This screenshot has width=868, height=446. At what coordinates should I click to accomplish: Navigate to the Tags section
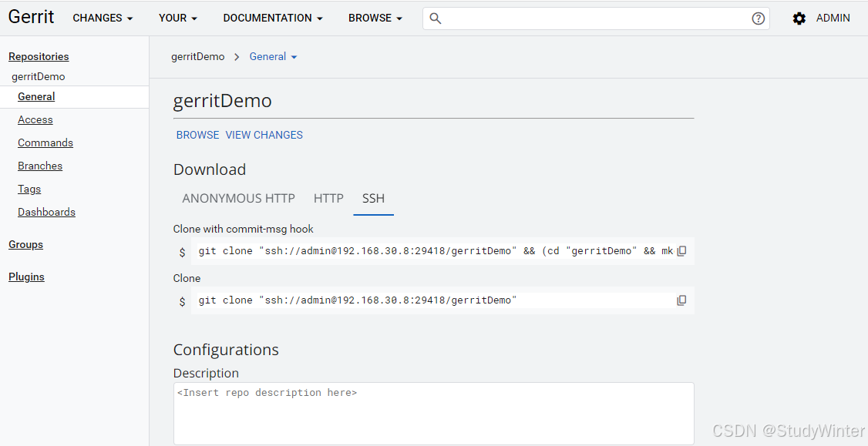pyautogui.click(x=29, y=189)
